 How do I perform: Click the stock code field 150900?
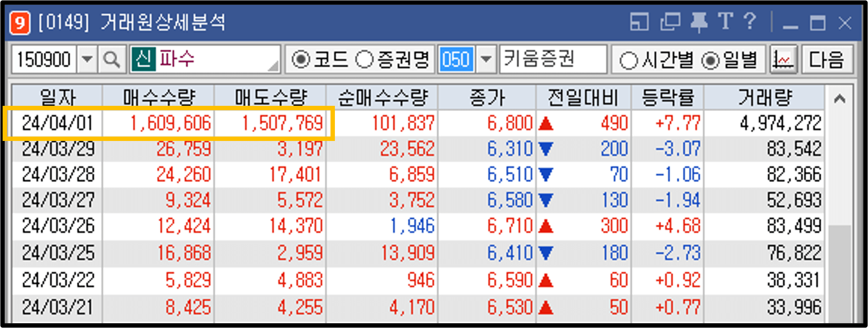point(44,59)
